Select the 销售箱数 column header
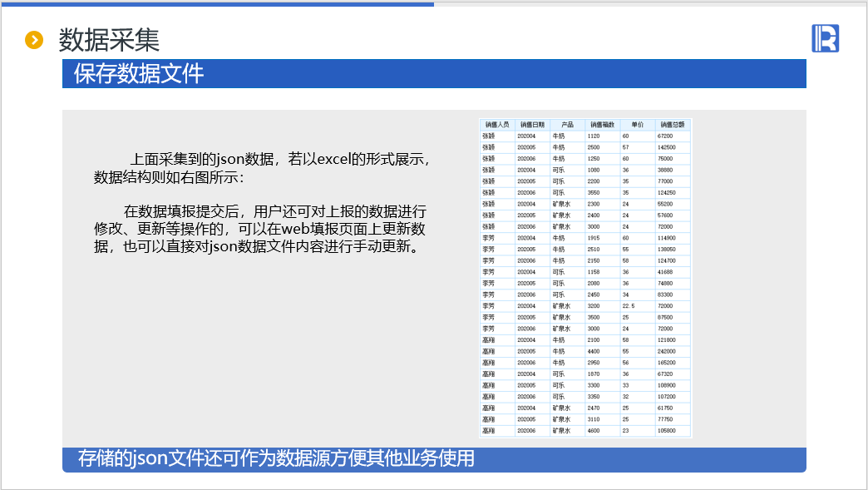The image size is (868, 490). point(602,124)
